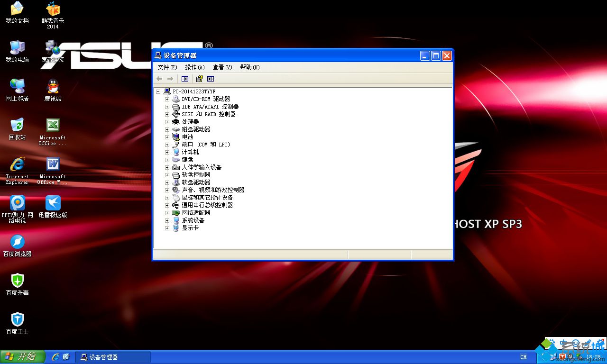Select 声音、视频和游戏控制器 speaker icon
The width and height of the screenshot is (607, 364).
pos(176,190)
